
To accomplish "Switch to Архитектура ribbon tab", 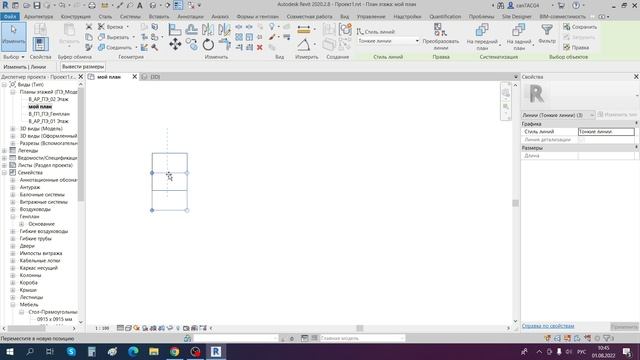I will tap(38, 16).
